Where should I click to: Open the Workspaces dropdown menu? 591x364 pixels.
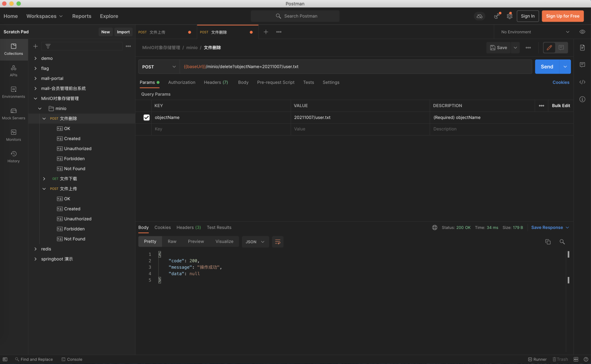pyautogui.click(x=45, y=16)
